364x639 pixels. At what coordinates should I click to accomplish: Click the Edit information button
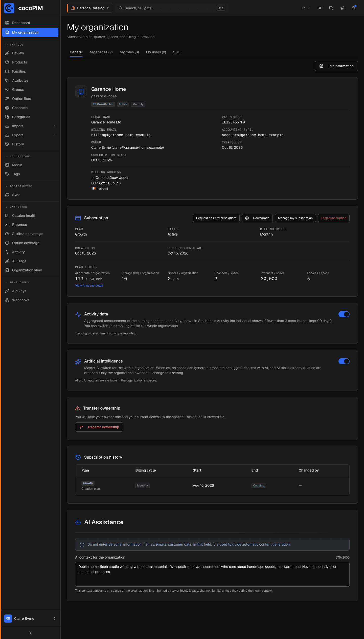coord(336,66)
